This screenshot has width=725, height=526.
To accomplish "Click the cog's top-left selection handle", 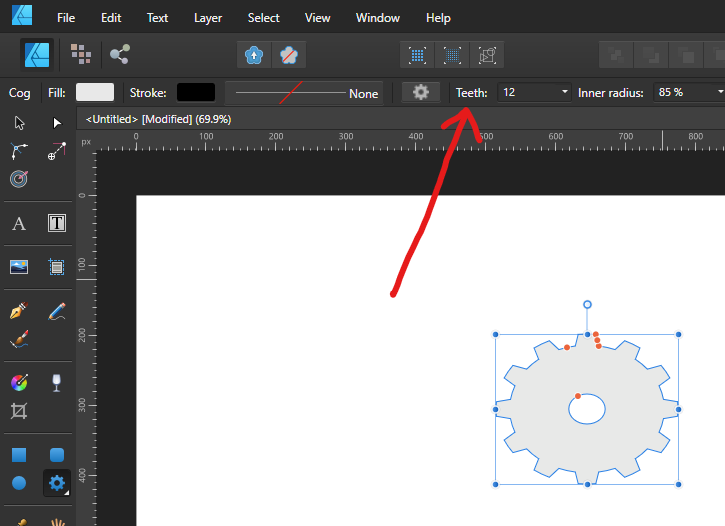I will (495, 334).
